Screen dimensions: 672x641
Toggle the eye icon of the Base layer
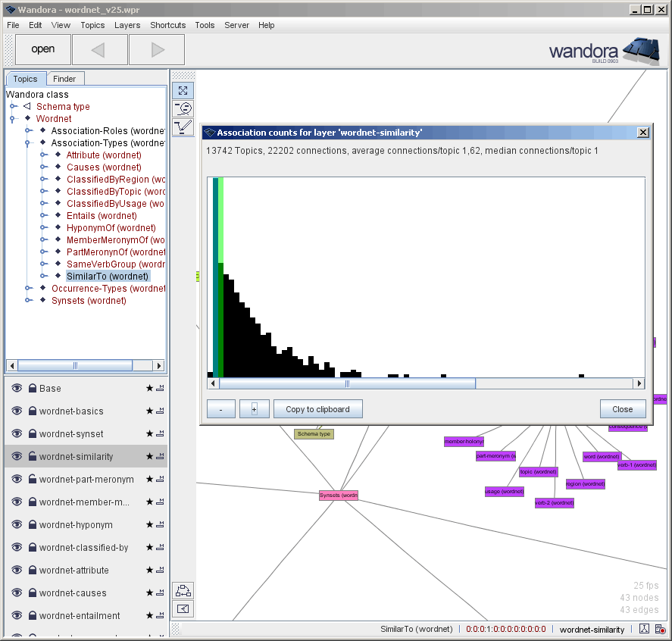pyautogui.click(x=17, y=388)
